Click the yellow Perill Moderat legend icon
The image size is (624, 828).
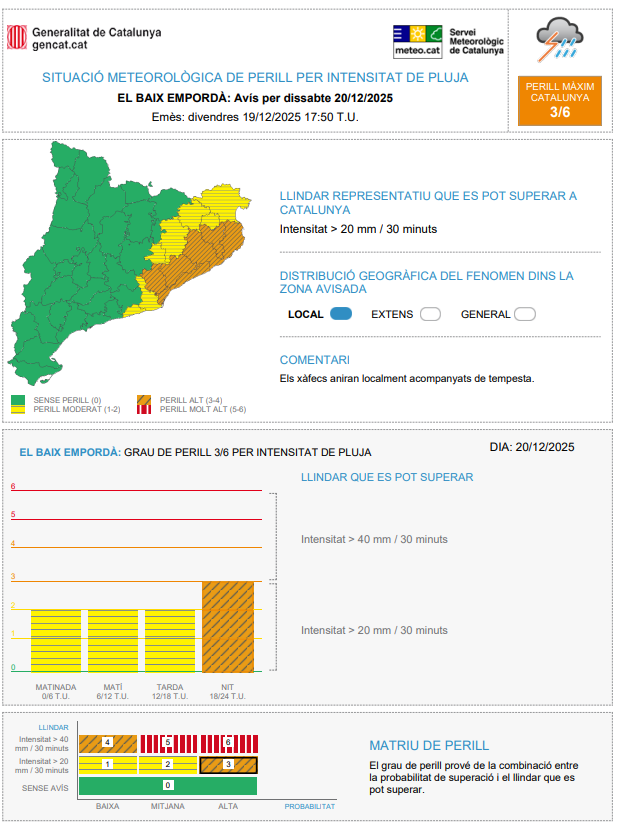click(17, 409)
